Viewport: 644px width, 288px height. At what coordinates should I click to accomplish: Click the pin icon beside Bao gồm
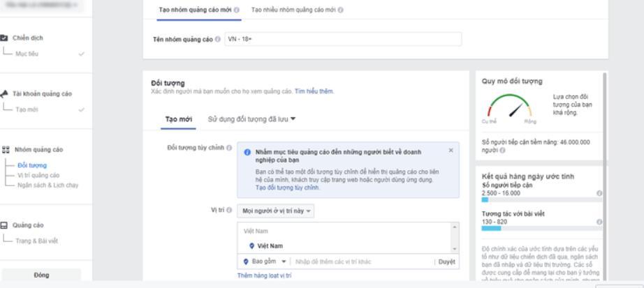pyautogui.click(x=246, y=262)
